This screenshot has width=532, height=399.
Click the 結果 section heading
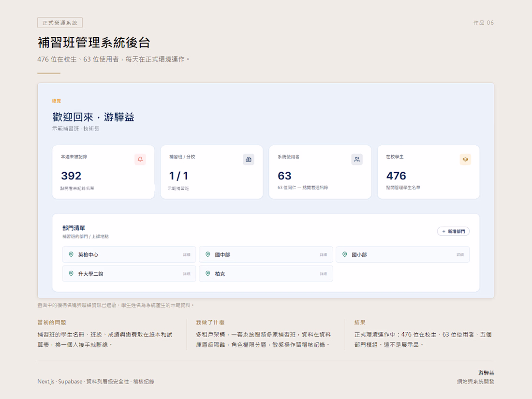[360, 322]
